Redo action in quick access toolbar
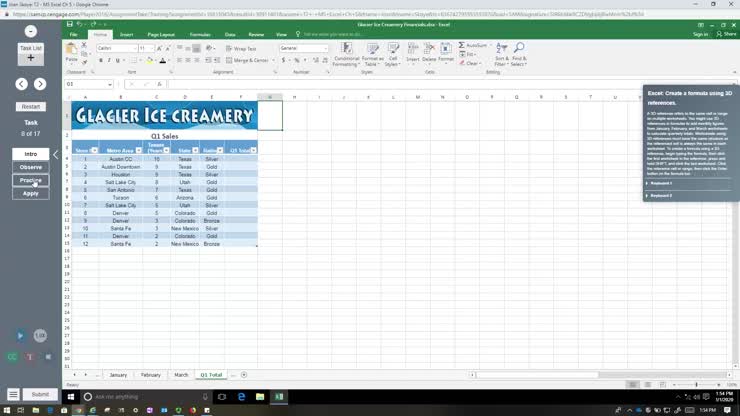The height and width of the screenshot is (416, 740). tap(93, 24)
